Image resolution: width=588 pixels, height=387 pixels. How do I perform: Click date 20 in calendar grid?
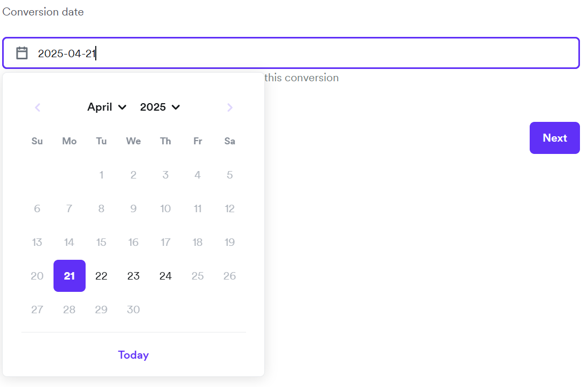click(x=37, y=276)
